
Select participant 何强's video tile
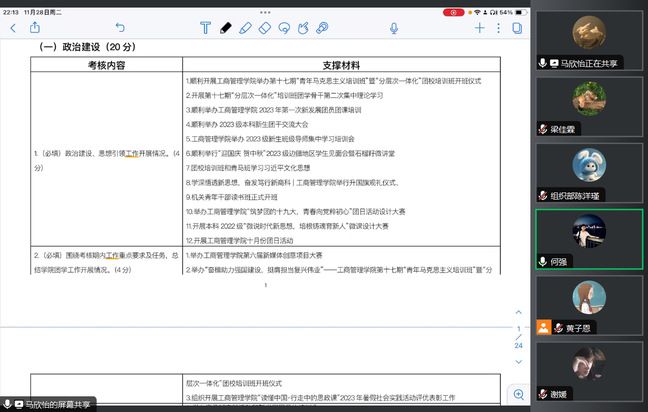coord(589,240)
